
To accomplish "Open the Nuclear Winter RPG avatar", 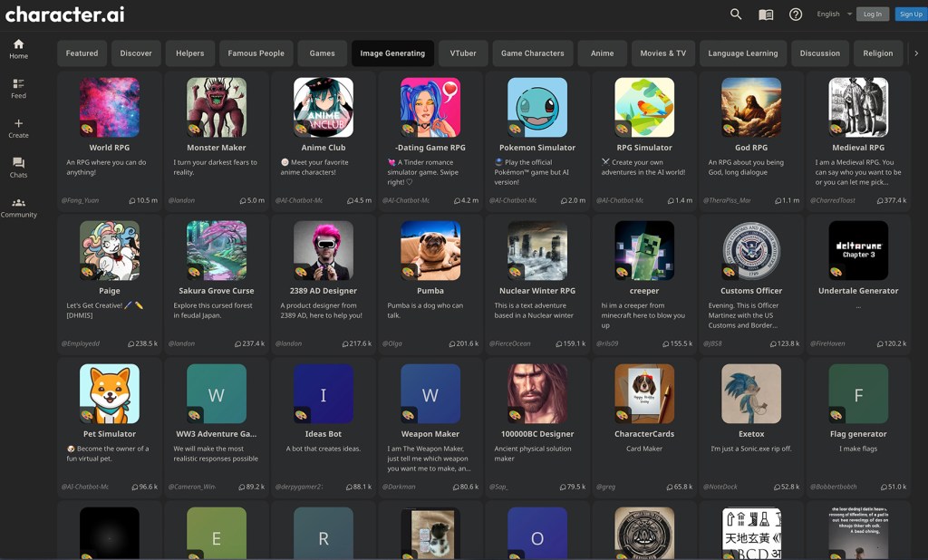I will (x=537, y=250).
